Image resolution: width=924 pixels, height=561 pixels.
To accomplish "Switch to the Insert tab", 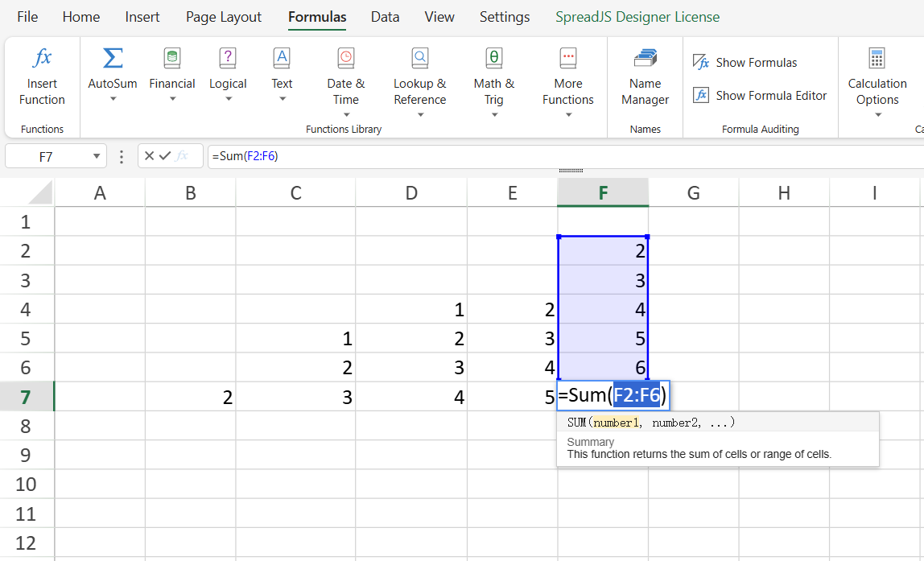I will coord(142,17).
